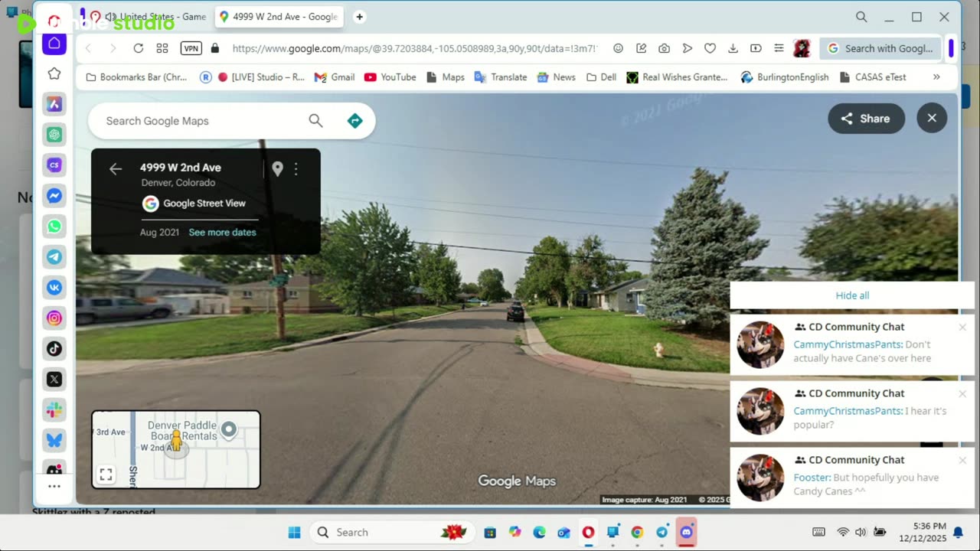Open Real Wishes Granted bookmark
980x551 pixels.
pyautogui.click(x=677, y=77)
